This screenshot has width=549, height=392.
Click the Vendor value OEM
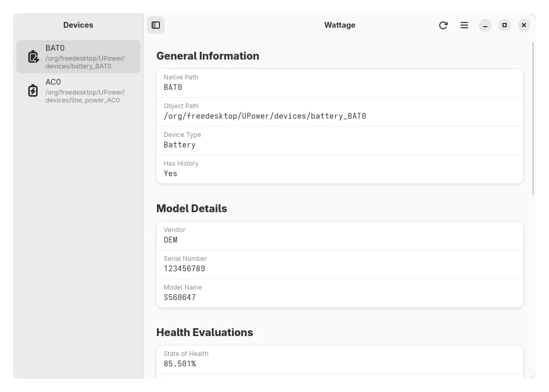click(170, 240)
